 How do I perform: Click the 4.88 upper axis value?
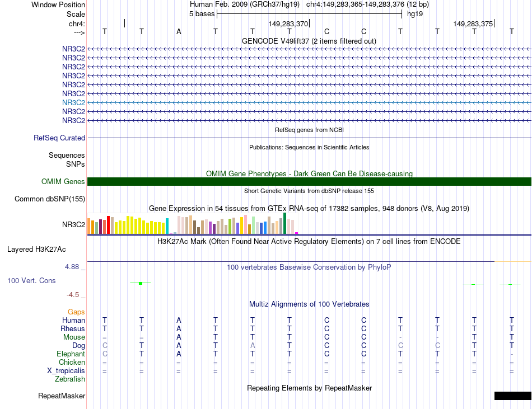pyautogui.click(x=72, y=267)
